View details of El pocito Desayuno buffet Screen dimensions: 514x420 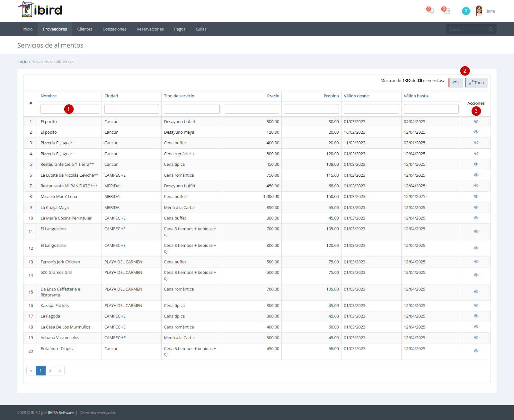tap(476, 121)
